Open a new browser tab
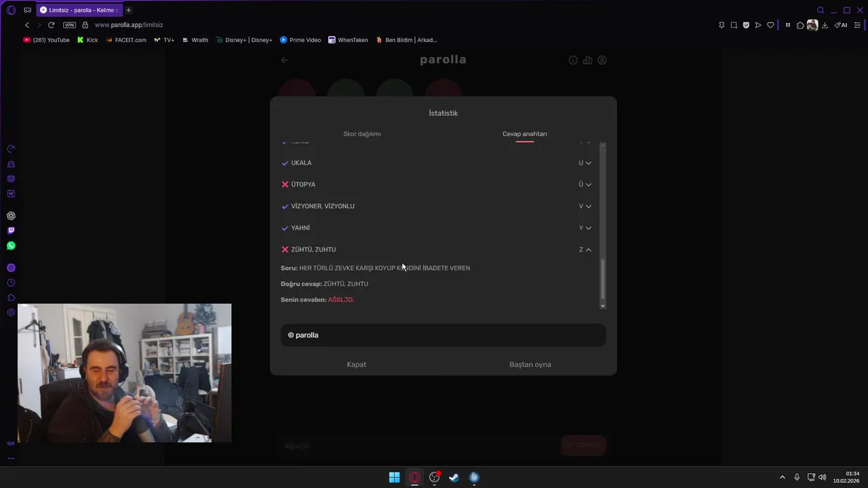Screen dimensions: 868x488 (128, 10)
